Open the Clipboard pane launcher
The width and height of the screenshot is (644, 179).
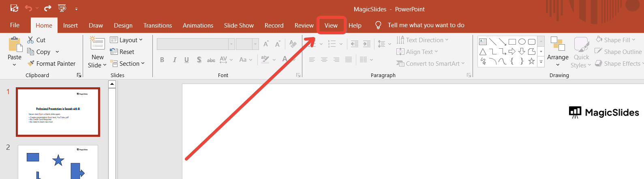click(x=79, y=75)
